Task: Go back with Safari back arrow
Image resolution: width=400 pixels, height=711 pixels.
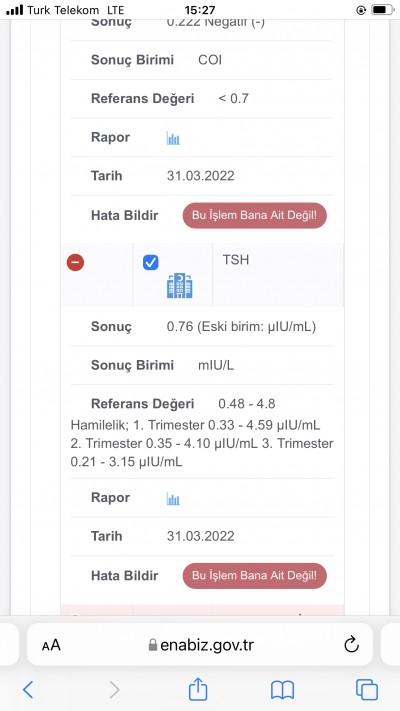Action: pos(28,690)
